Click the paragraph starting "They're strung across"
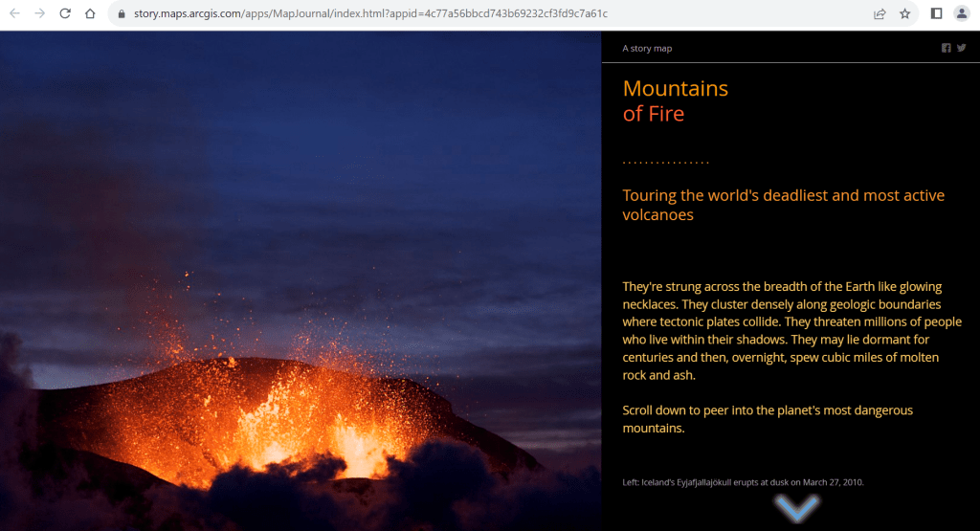980x531 pixels. (x=791, y=330)
